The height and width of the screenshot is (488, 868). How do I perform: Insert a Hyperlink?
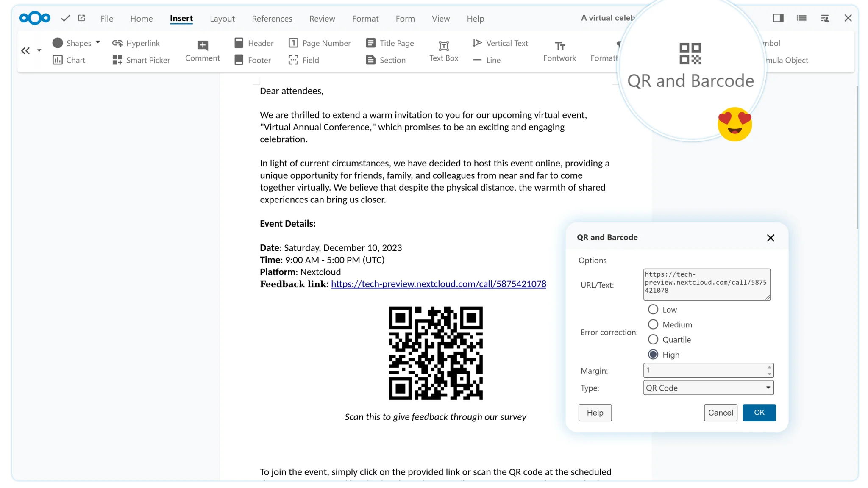tap(136, 43)
